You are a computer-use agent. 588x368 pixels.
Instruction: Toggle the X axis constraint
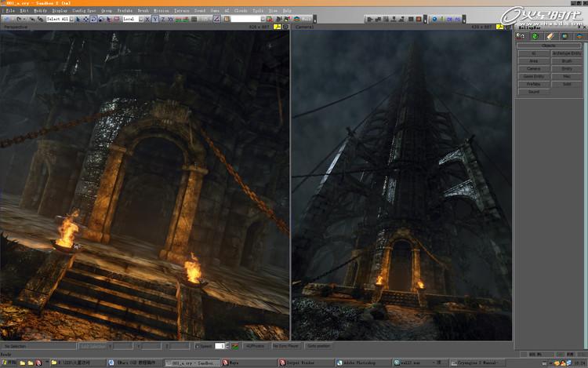[x=147, y=19]
